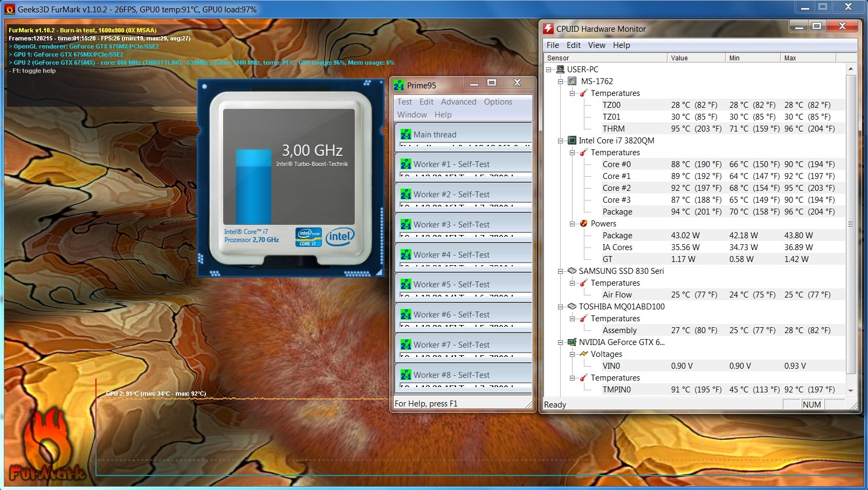Click the Worker #5 Self-Test window icon
The image size is (868, 490).
click(406, 284)
